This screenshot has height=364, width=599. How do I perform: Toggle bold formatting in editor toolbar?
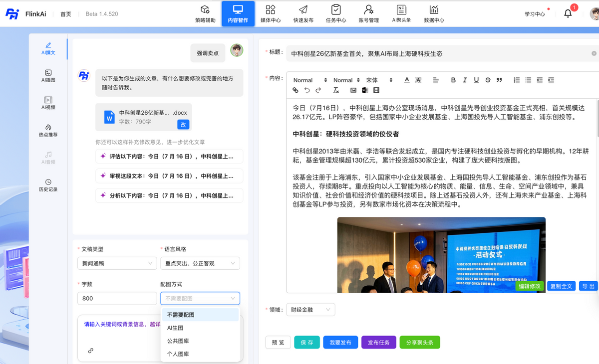pos(453,80)
